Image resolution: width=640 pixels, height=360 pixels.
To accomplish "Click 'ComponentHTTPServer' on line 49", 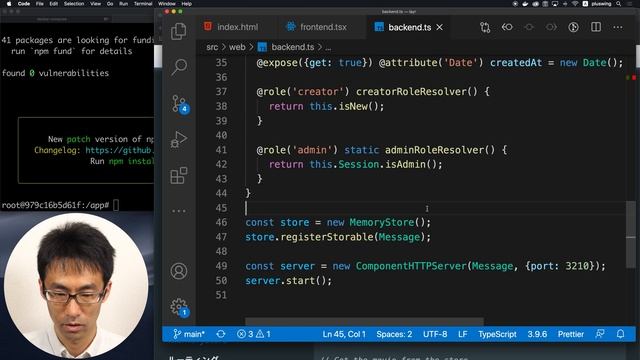I will point(411,266).
